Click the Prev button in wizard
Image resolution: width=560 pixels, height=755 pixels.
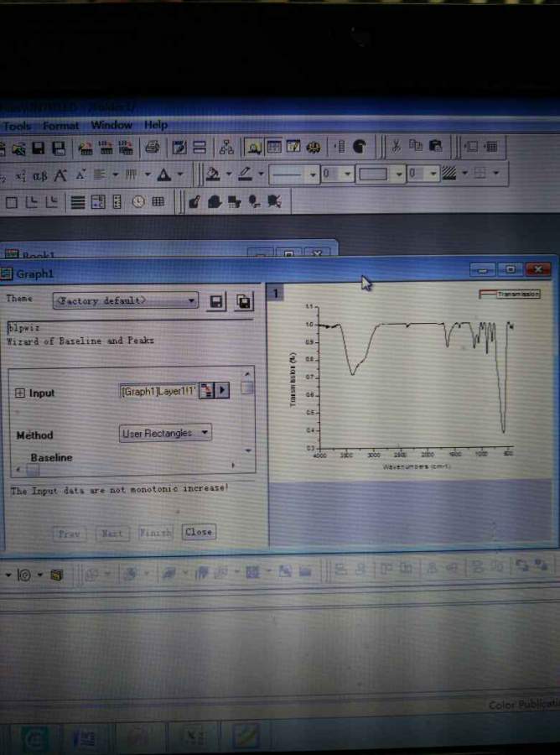point(70,534)
